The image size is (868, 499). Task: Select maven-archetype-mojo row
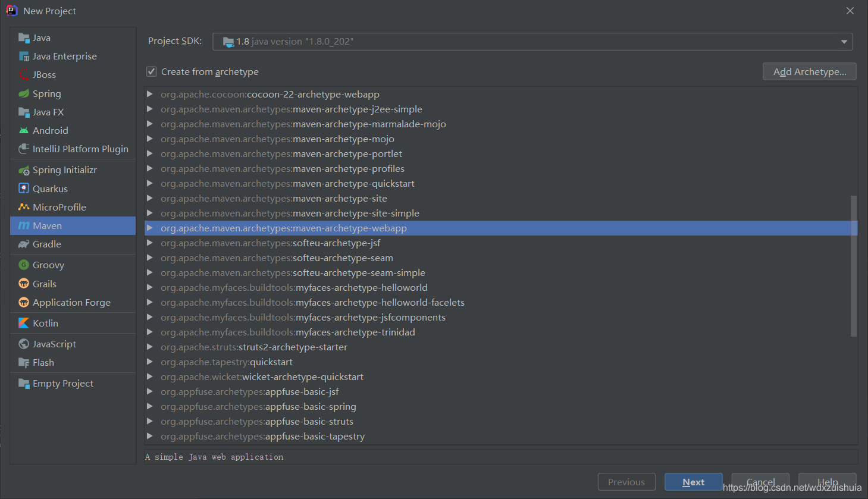point(501,139)
